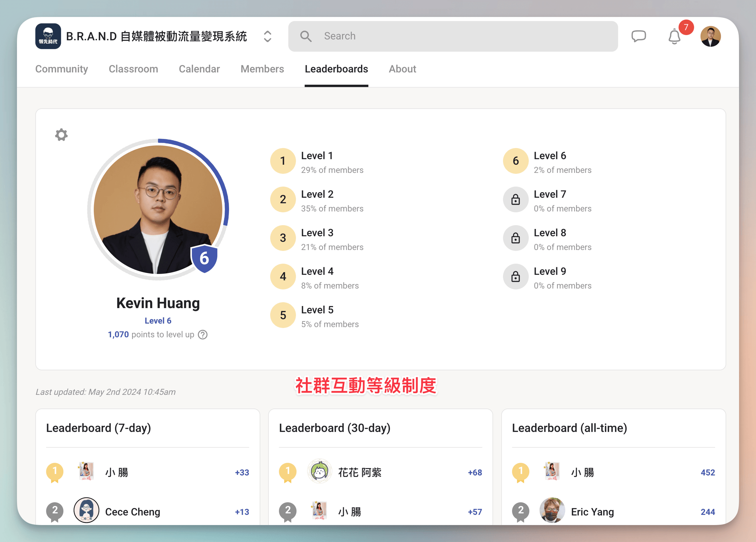Click 'Last updated: May 2nd 2024' text
The image size is (756, 542).
[x=106, y=392]
